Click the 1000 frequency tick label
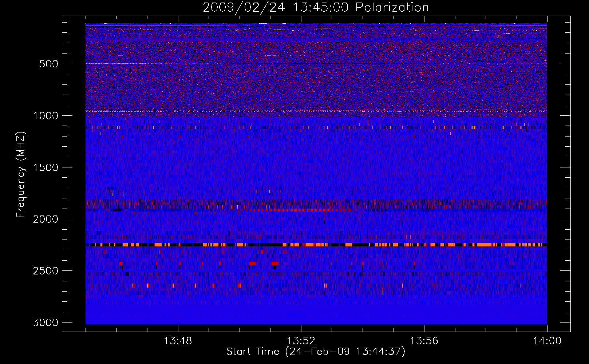The width and height of the screenshot is (589, 364). tap(46, 116)
